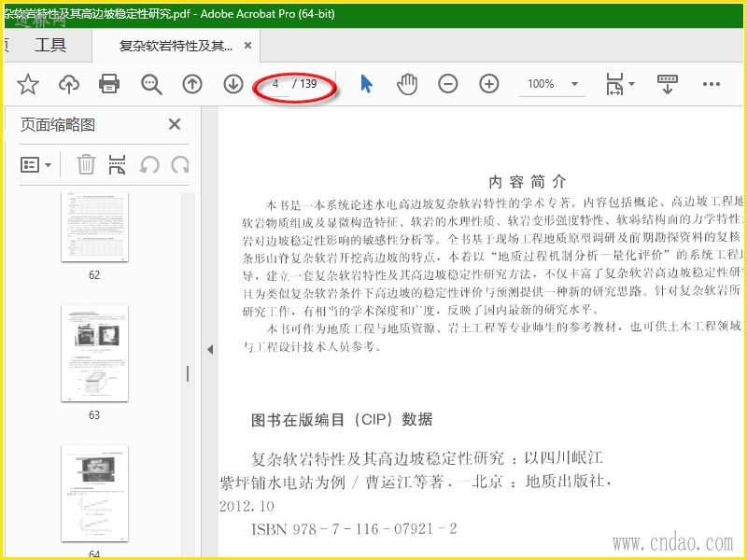Select page 64 thumbnail
747x560 pixels.
pyautogui.click(x=95, y=494)
